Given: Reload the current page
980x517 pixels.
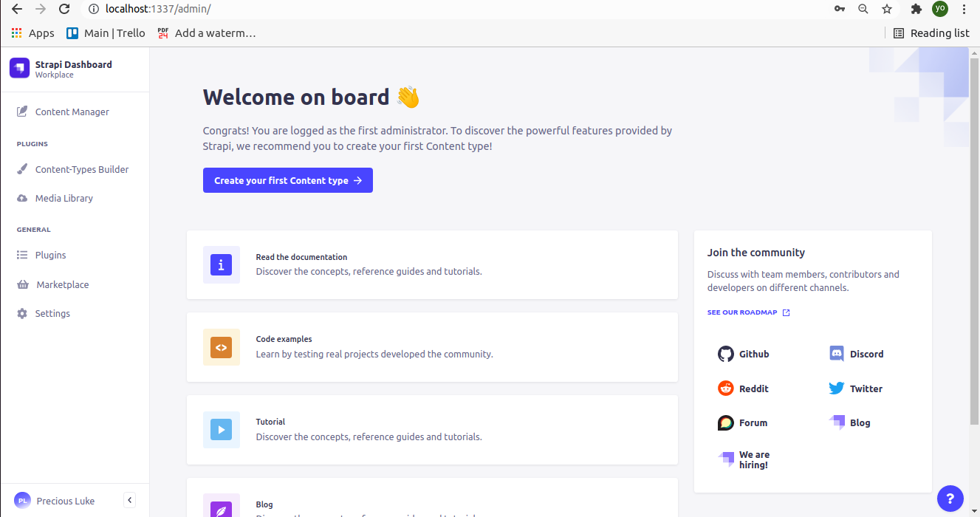Looking at the screenshot, I should pos(64,9).
